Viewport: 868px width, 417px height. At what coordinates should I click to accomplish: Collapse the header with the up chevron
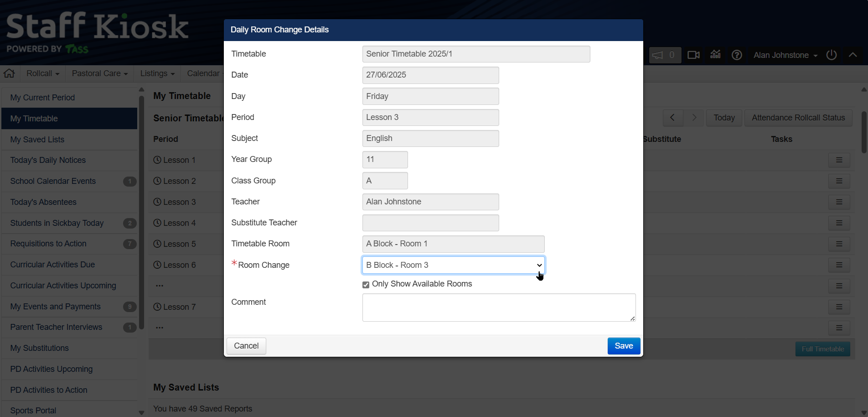coord(852,55)
